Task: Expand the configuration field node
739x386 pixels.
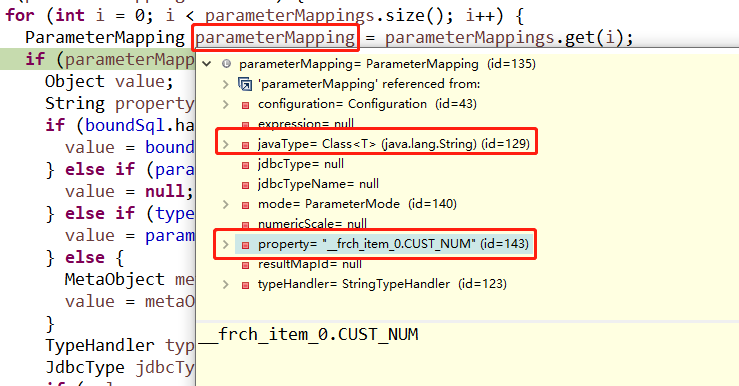Action: [x=226, y=104]
